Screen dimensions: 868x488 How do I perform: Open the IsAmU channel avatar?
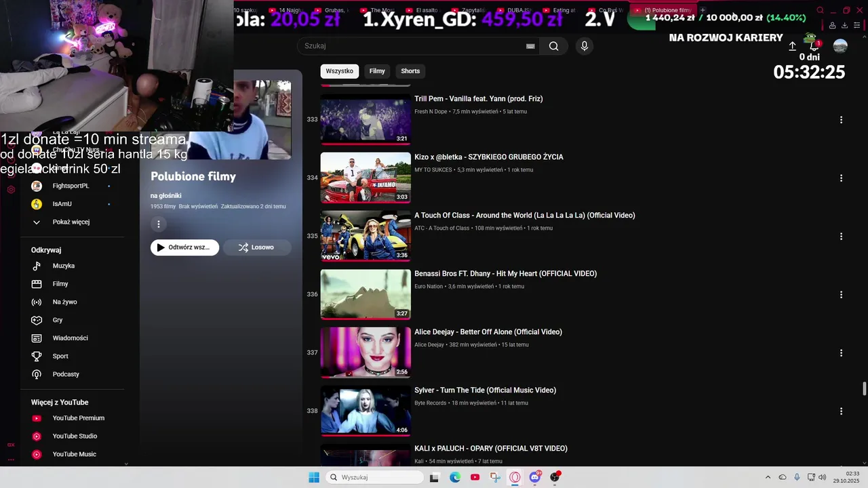point(37,204)
